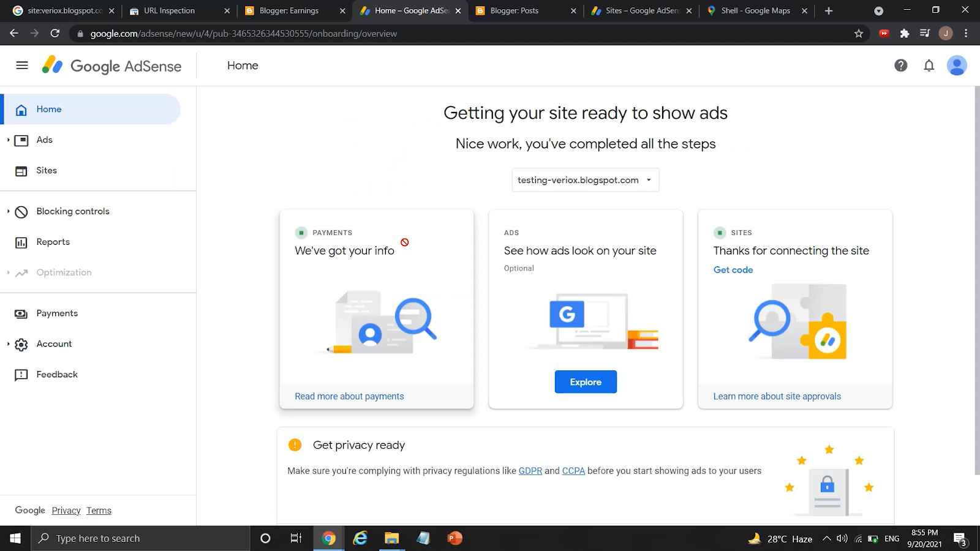980x551 pixels.
Task: Switch to the Sites – Google AdSense tab
Action: tap(643, 11)
